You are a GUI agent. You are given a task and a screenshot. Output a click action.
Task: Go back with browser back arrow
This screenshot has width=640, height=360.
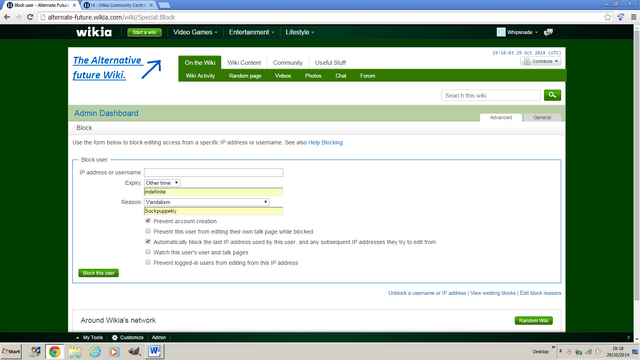(x=7, y=17)
